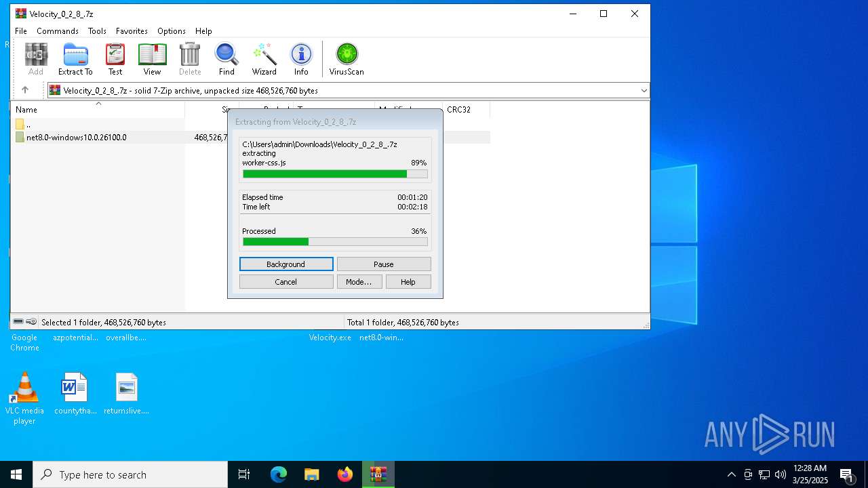
Task: Select the net8.0-win... desktop label
Action: (x=381, y=338)
